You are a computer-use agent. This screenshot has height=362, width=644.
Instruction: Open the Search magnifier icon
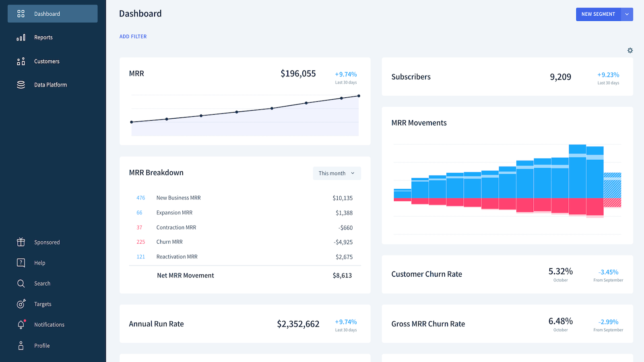click(21, 284)
